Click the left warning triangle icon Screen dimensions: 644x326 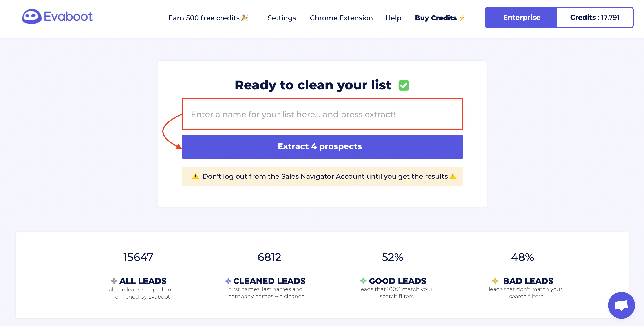click(x=196, y=176)
